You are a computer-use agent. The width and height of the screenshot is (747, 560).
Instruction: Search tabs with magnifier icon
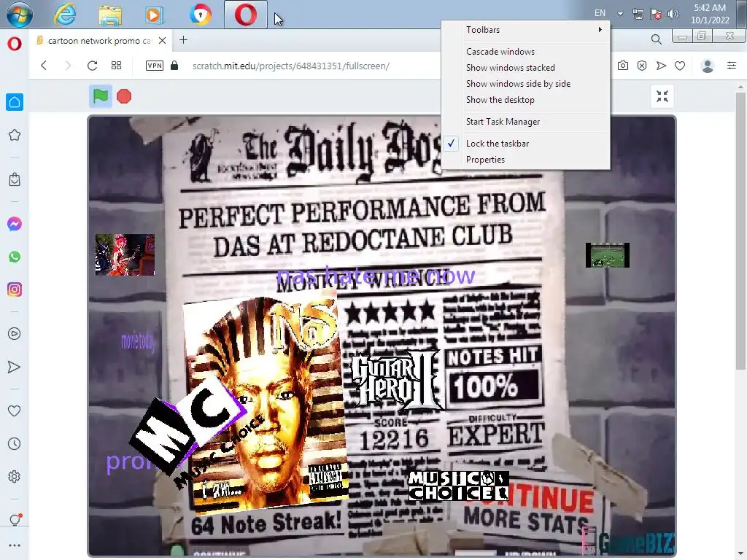656,39
